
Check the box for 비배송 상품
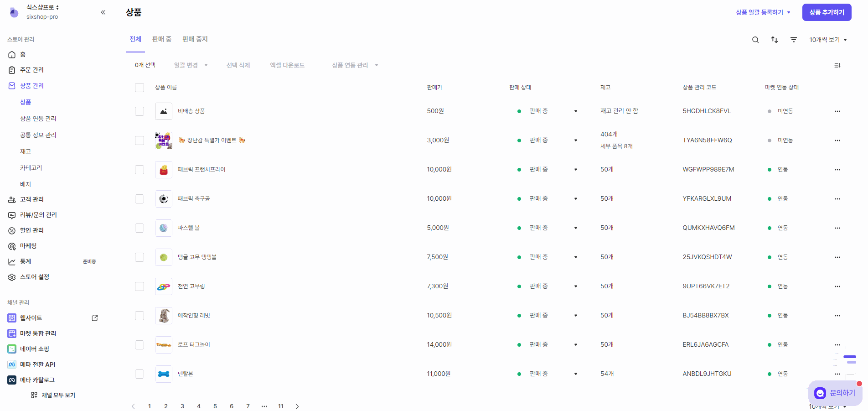[139, 111]
